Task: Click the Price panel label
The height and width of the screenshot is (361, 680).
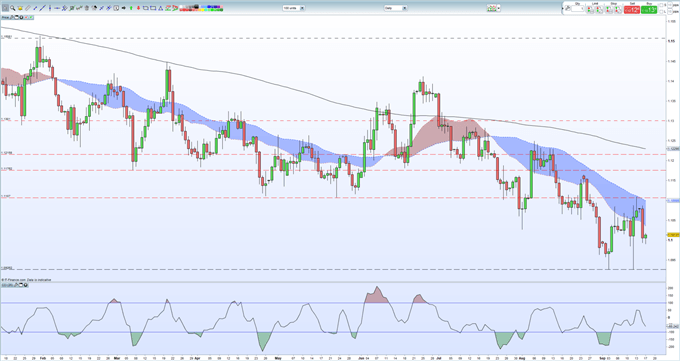Action: point(5,17)
